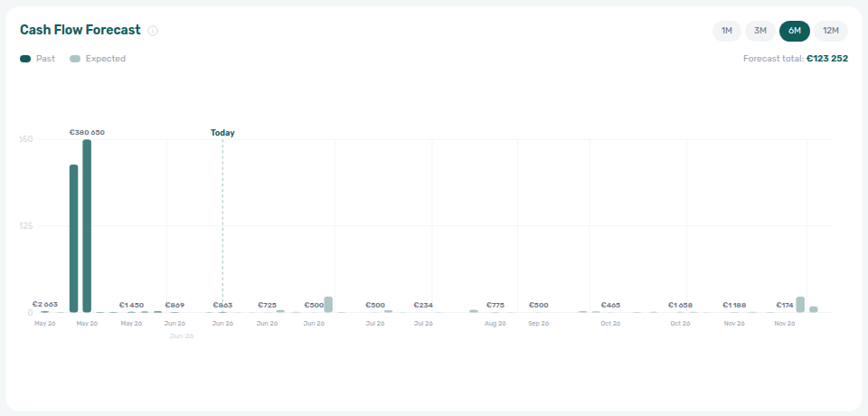Click the €869 value label
This screenshot has width=868, height=416.
click(175, 305)
